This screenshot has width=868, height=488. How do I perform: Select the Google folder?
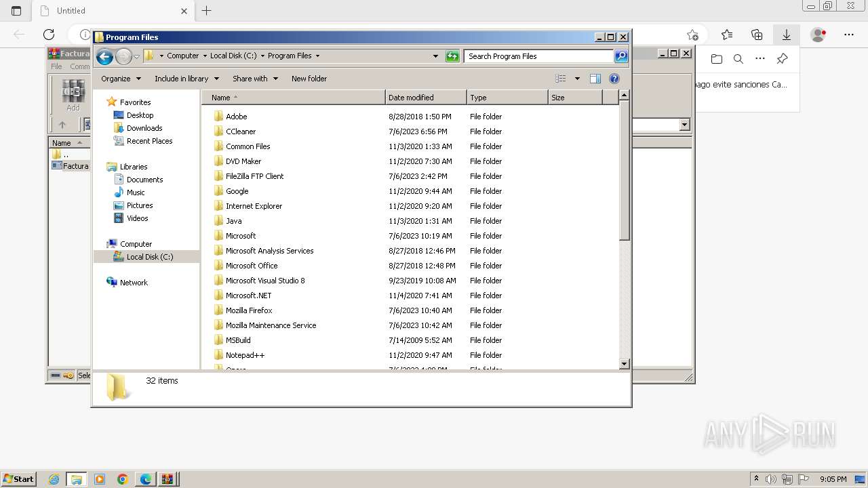click(237, 191)
